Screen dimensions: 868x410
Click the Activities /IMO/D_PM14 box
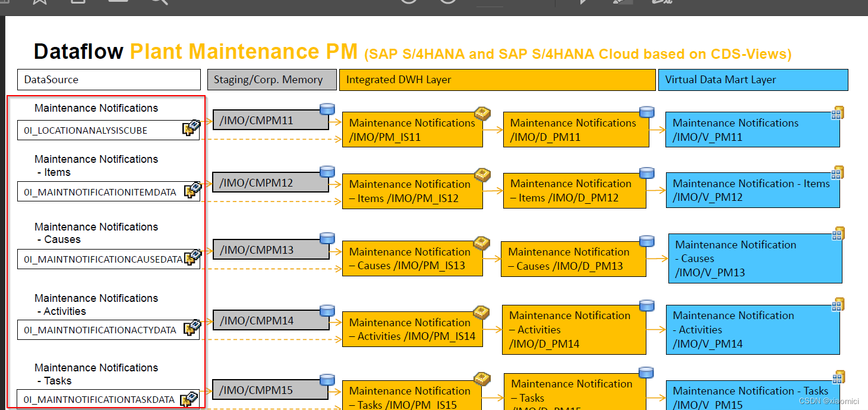click(574, 329)
